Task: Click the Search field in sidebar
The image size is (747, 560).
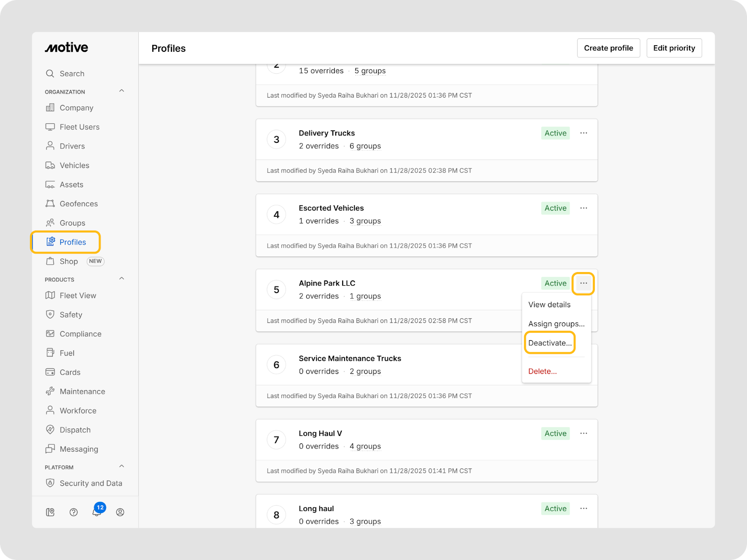Action: pos(72,74)
